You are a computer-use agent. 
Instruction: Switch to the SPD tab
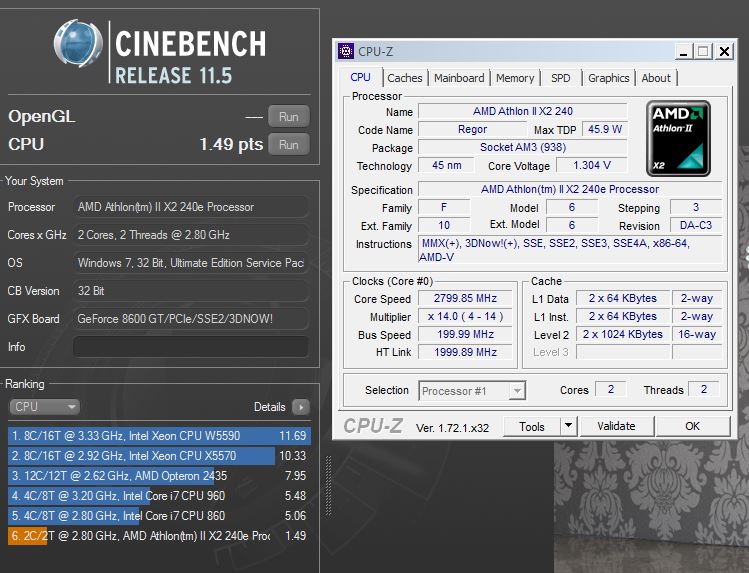coord(560,78)
